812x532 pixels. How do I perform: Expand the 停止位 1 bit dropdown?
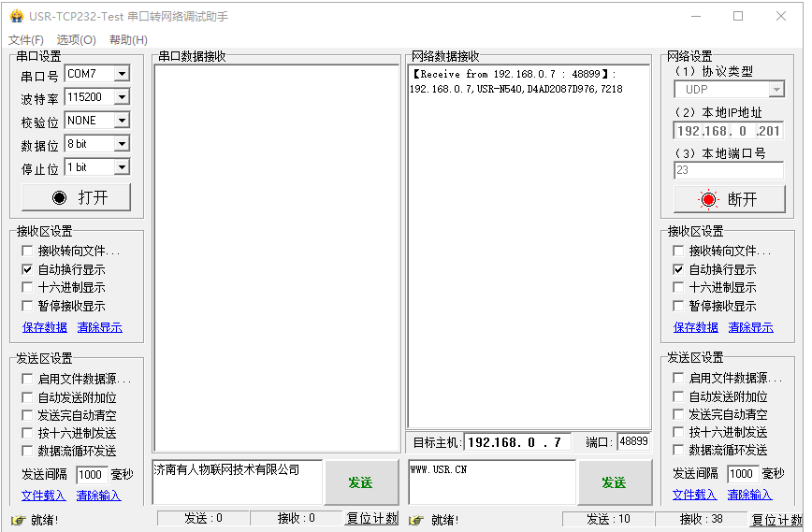[x=122, y=166]
